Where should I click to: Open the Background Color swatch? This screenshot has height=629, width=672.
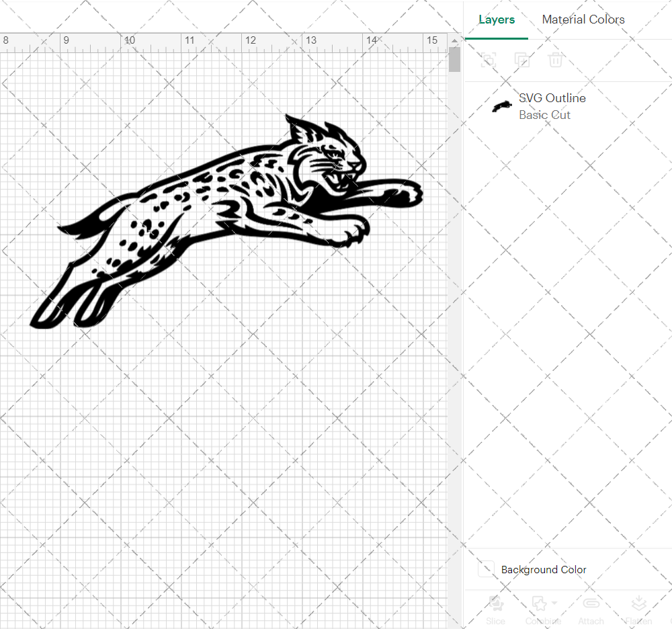[x=486, y=569]
